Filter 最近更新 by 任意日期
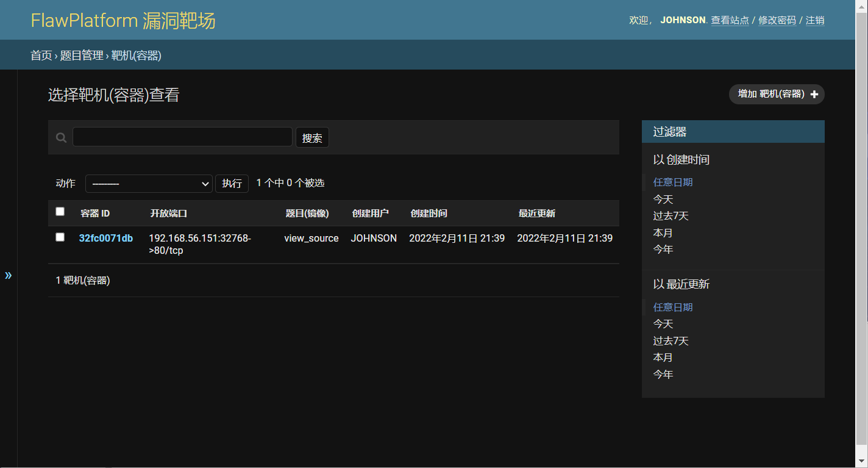 click(x=673, y=307)
